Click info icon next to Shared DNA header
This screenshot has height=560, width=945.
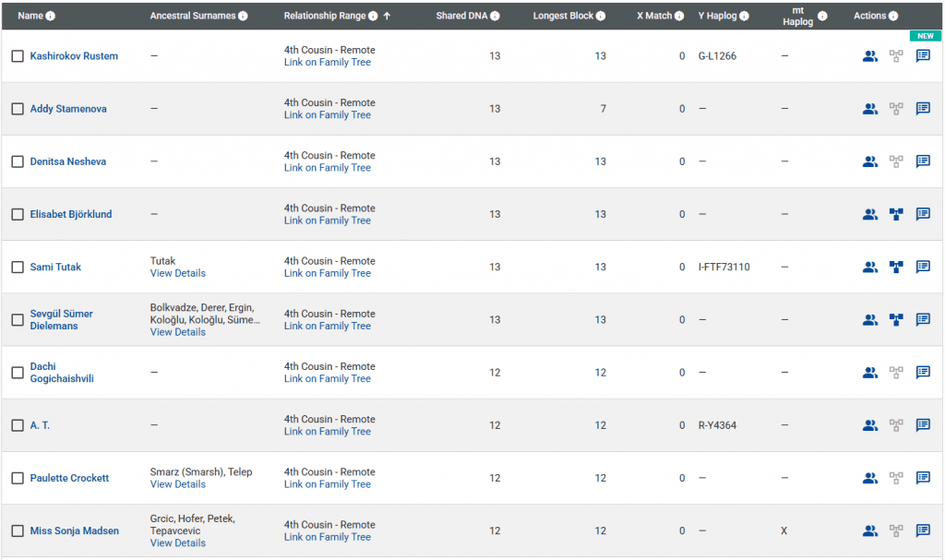(x=496, y=16)
